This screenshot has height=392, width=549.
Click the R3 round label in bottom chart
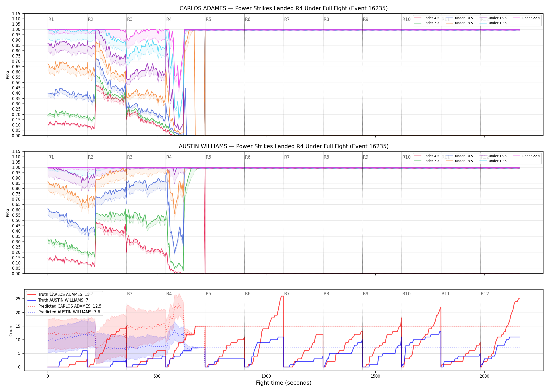[x=130, y=294]
